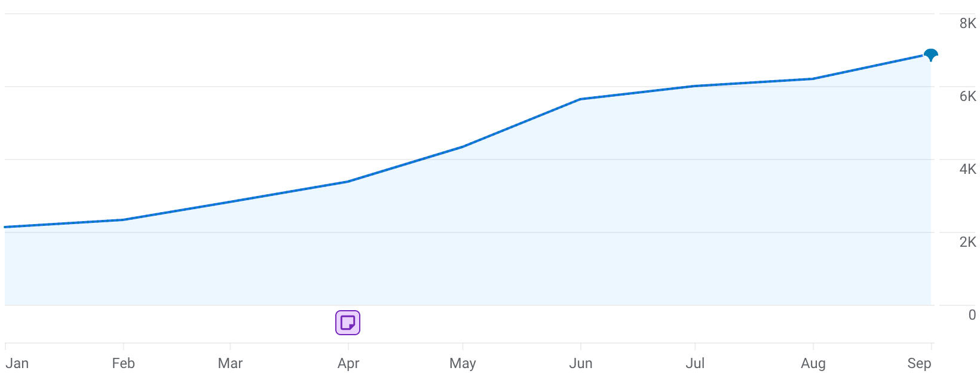The image size is (980, 386).
Task: Click the line's data point at Apr
Action: click(x=348, y=182)
